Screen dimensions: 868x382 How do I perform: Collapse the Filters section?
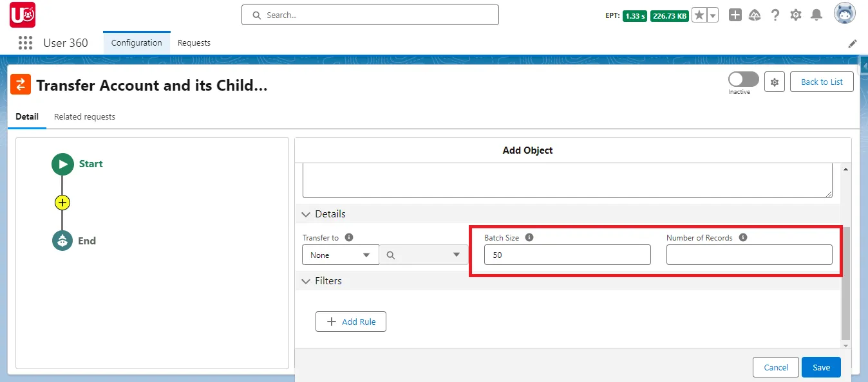pos(306,281)
